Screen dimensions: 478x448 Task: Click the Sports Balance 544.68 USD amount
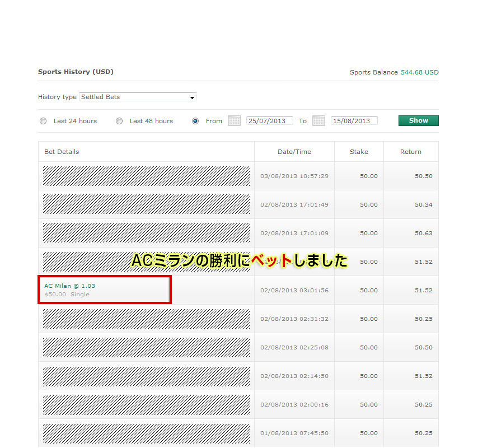pyautogui.click(x=419, y=72)
